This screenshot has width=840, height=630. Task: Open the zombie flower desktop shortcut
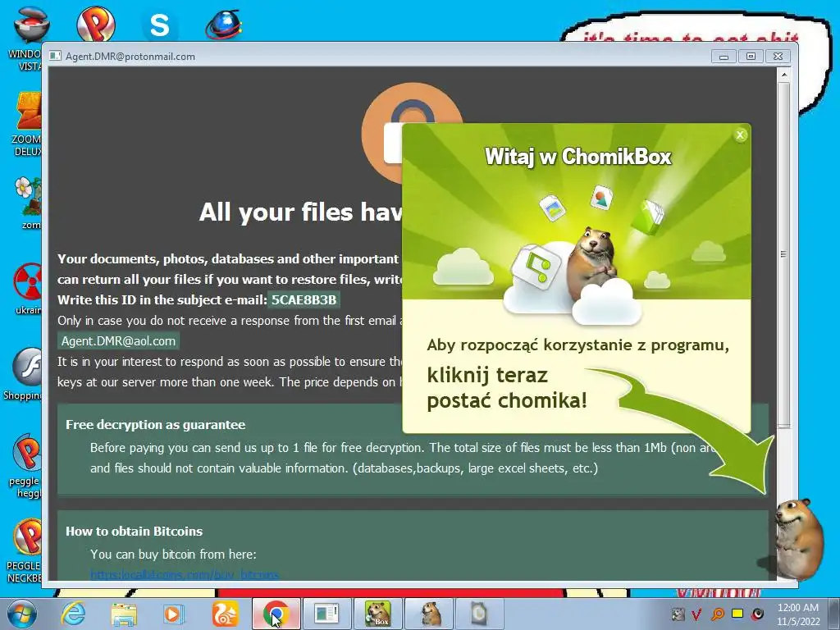tap(29, 203)
